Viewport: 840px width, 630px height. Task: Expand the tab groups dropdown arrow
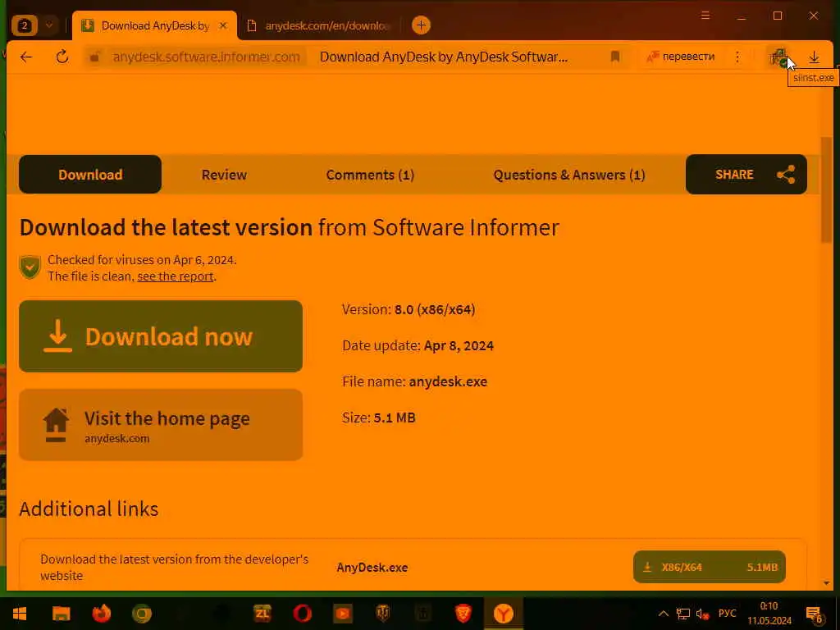[x=49, y=25]
